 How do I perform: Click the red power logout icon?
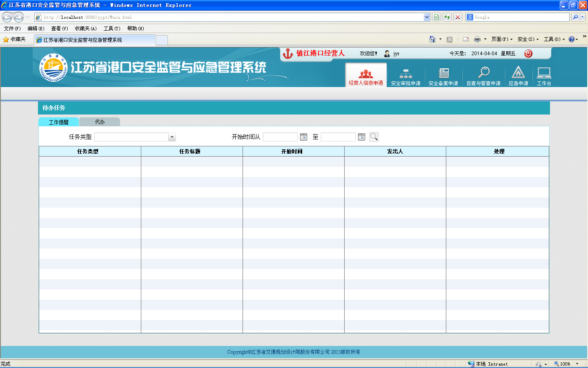pos(528,54)
